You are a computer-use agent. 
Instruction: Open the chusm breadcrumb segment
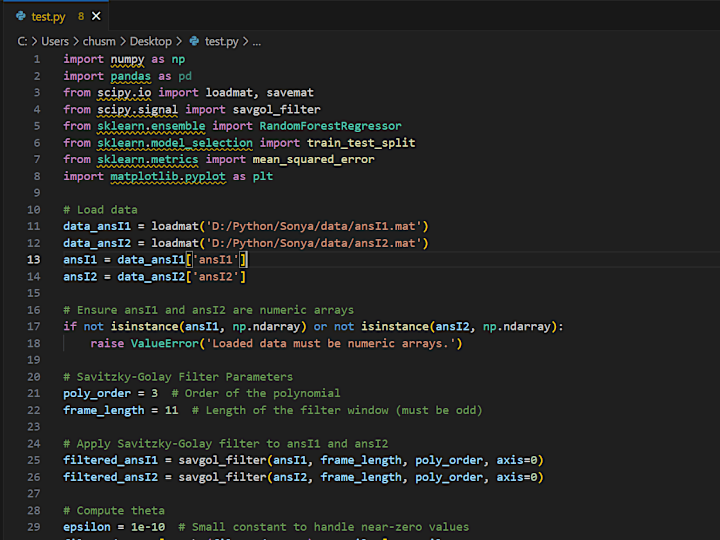point(99,41)
